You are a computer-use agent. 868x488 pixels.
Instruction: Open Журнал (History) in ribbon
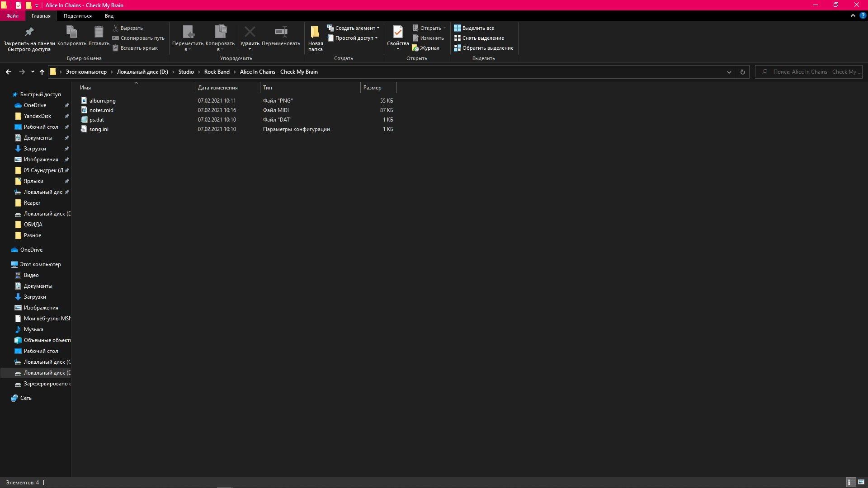[425, 48]
